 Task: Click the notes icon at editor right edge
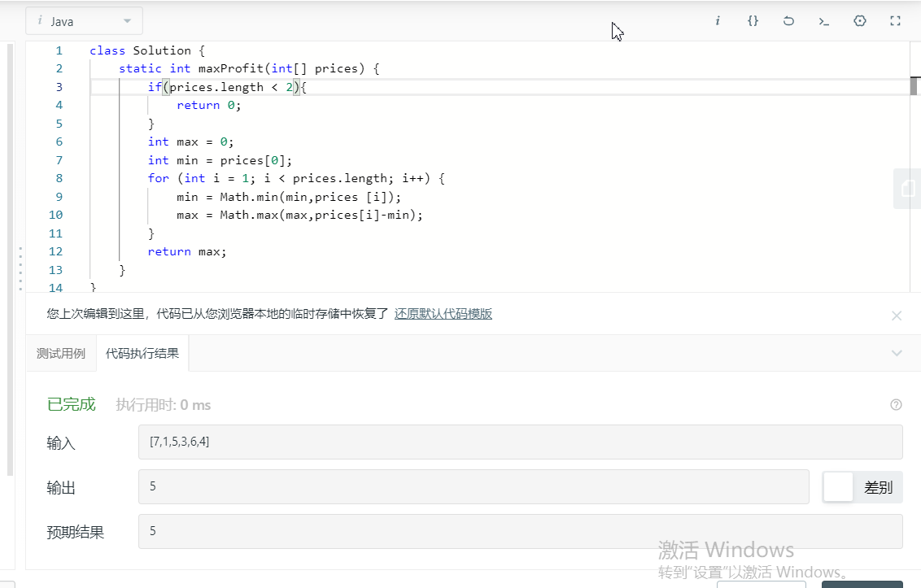click(908, 189)
